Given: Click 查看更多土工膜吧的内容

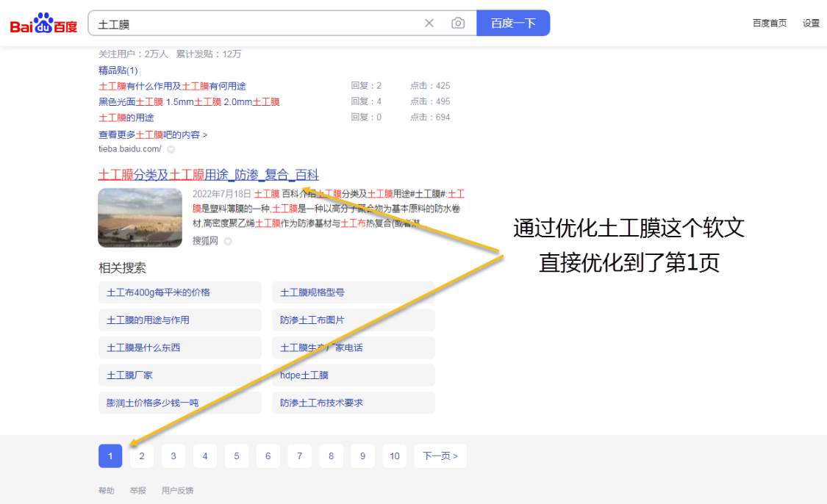Looking at the screenshot, I should pos(152,134).
